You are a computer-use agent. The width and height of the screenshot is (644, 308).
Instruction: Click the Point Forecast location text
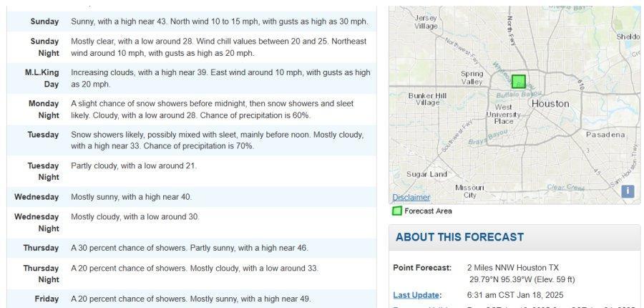[521, 274]
